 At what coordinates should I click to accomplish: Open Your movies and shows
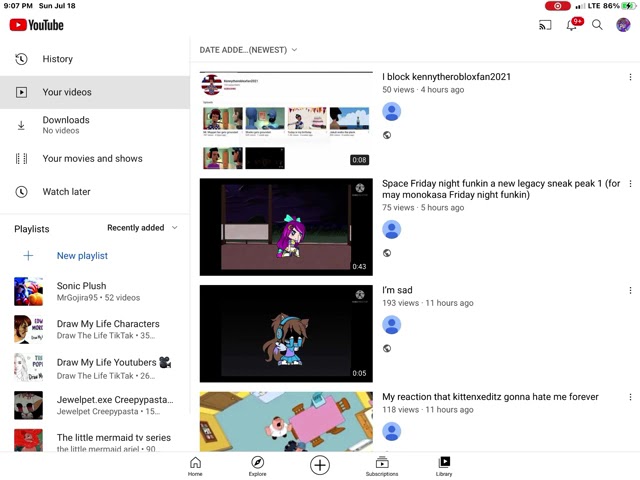pos(95,158)
